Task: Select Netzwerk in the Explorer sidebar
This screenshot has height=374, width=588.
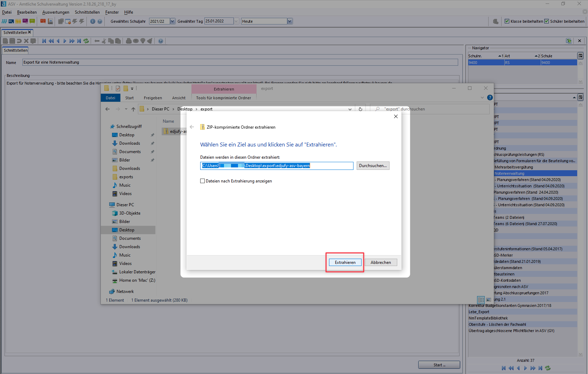Action: (125, 292)
